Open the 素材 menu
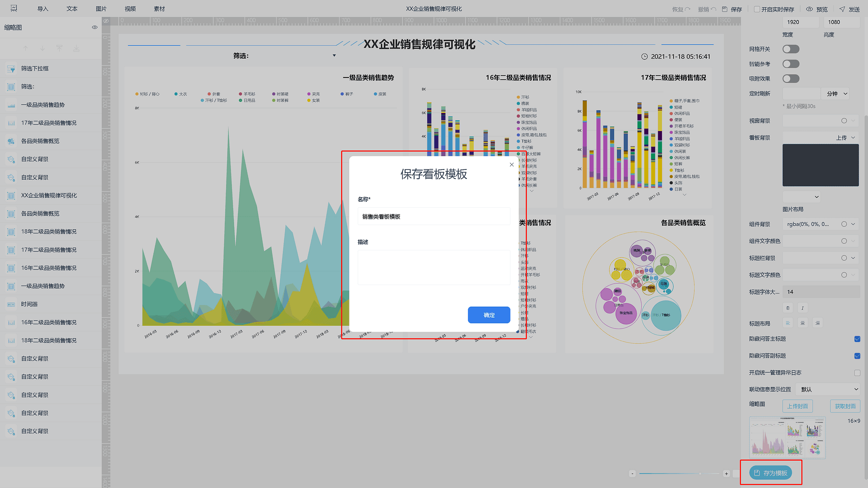The image size is (868, 488). [x=160, y=9]
